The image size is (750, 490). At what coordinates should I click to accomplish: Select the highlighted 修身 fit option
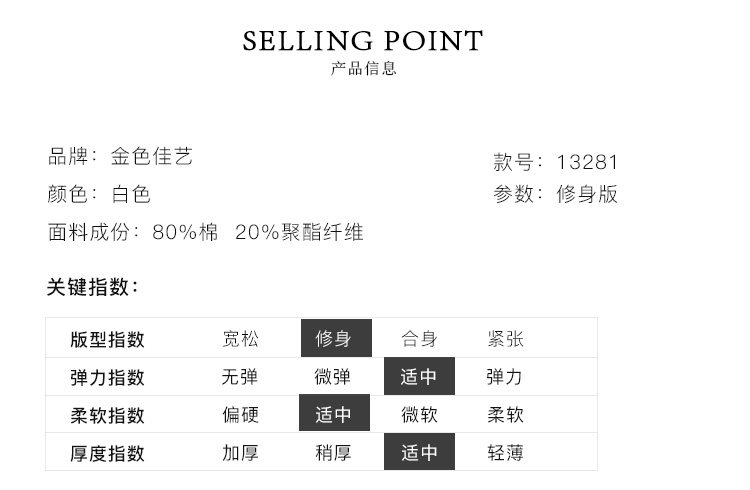(335, 339)
